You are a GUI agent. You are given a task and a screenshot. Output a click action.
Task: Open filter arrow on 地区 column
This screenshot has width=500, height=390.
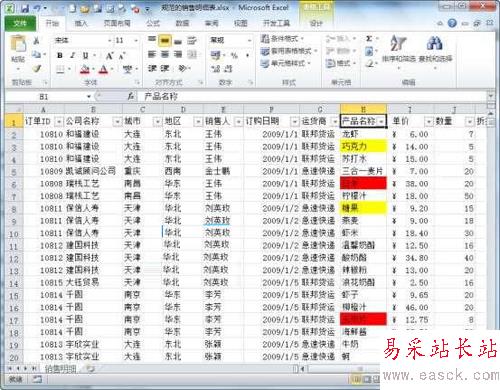tap(198, 122)
